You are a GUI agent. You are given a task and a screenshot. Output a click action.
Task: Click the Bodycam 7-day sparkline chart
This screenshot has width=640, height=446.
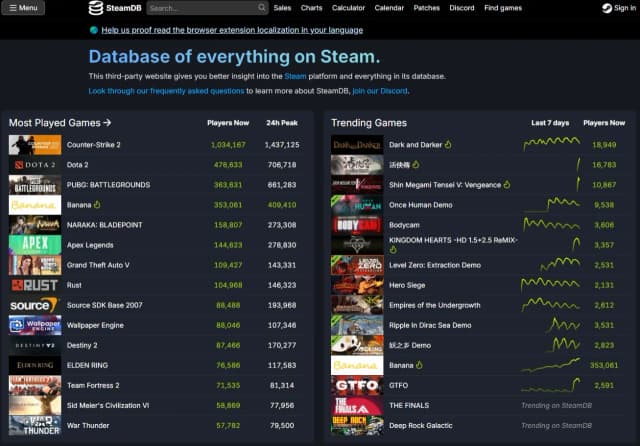click(x=550, y=224)
